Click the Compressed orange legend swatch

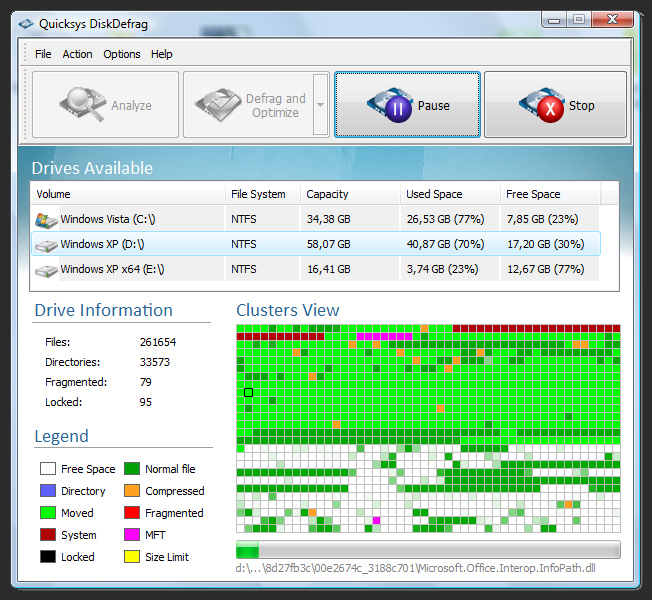(132, 491)
